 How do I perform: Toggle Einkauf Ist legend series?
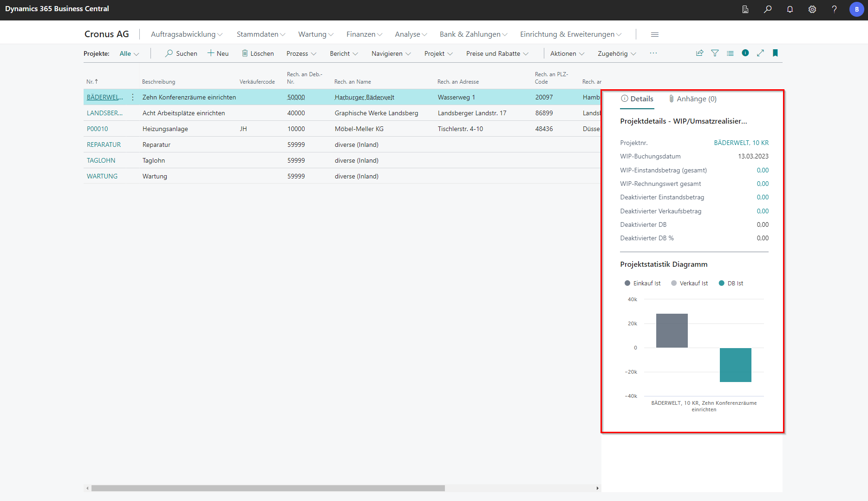point(642,283)
